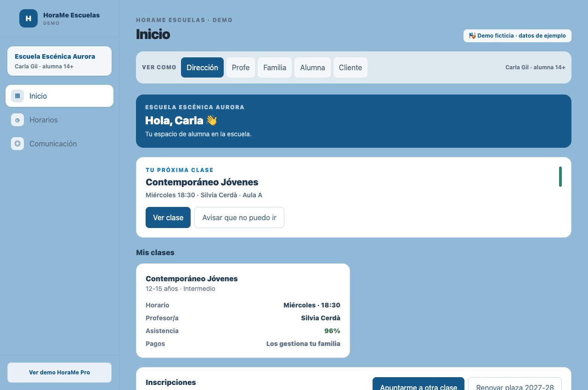Click the Demo ficticia datos de ejemplo badge

(517, 36)
